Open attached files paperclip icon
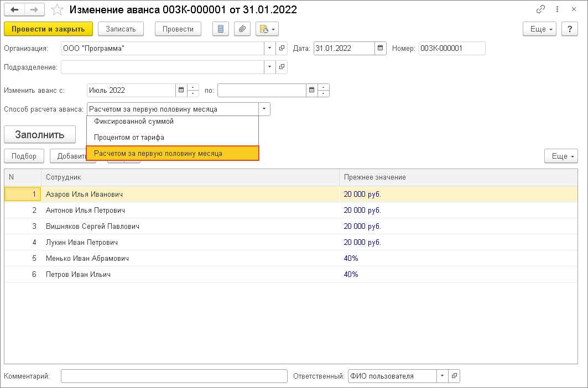 [x=242, y=29]
